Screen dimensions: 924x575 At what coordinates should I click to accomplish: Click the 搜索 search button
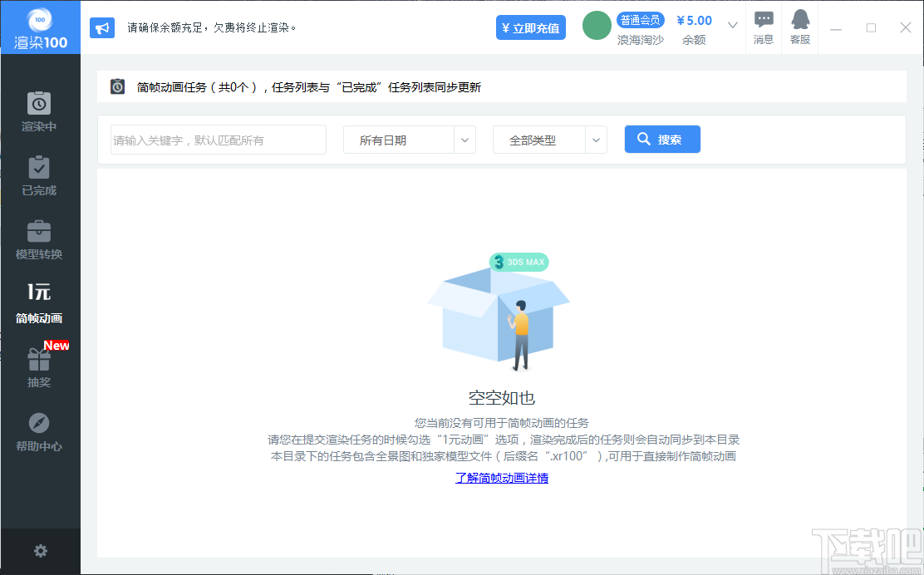click(x=662, y=139)
